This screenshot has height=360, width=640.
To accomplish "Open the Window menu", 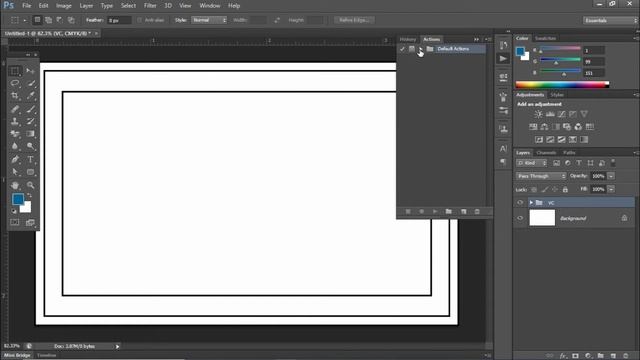I will coord(210,6).
